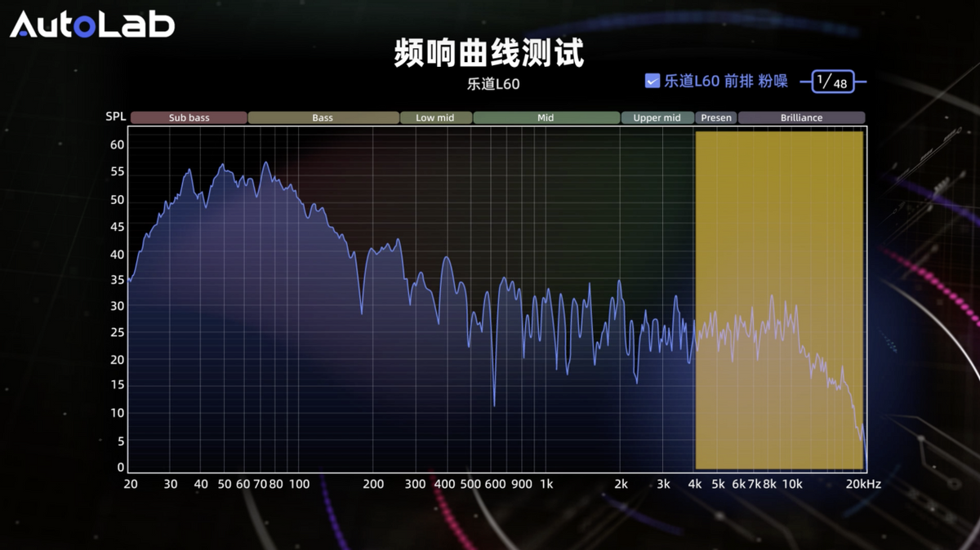This screenshot has width=980, height=550.
Task: Select the Sub bass band label
Action: click(189, 118)
